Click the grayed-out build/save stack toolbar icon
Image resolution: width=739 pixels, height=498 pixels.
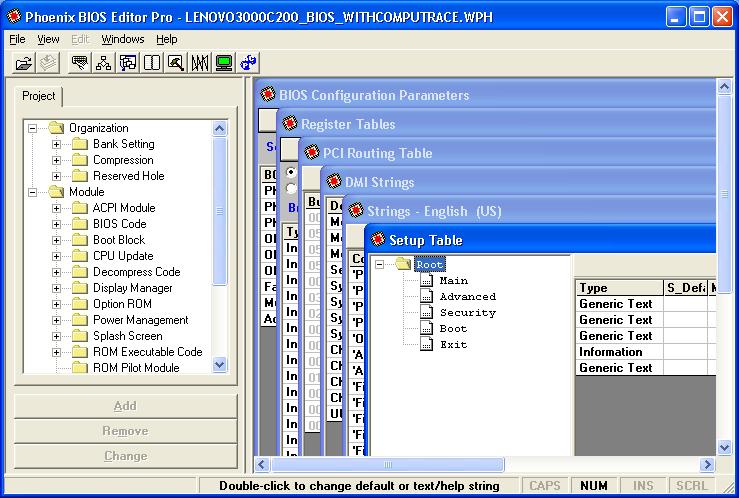point(48,63)
